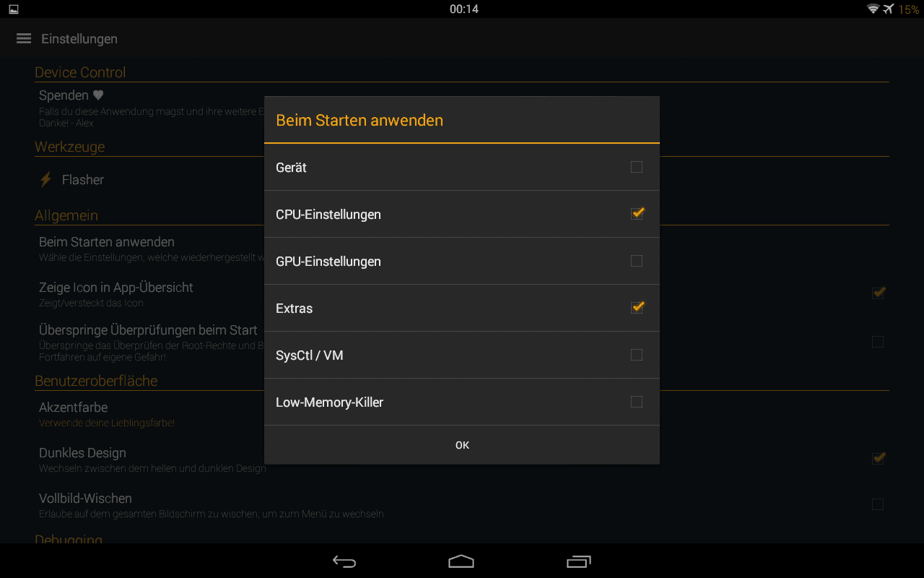Confirm the dialog with OK

click(462, 445)
